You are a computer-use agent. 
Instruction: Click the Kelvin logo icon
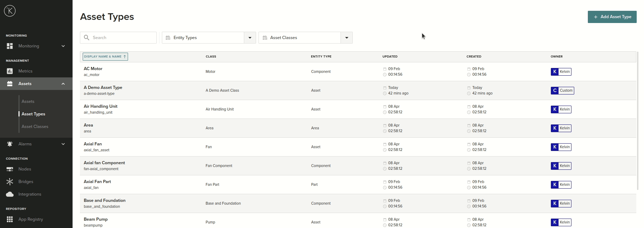click(x=10, y=11)
